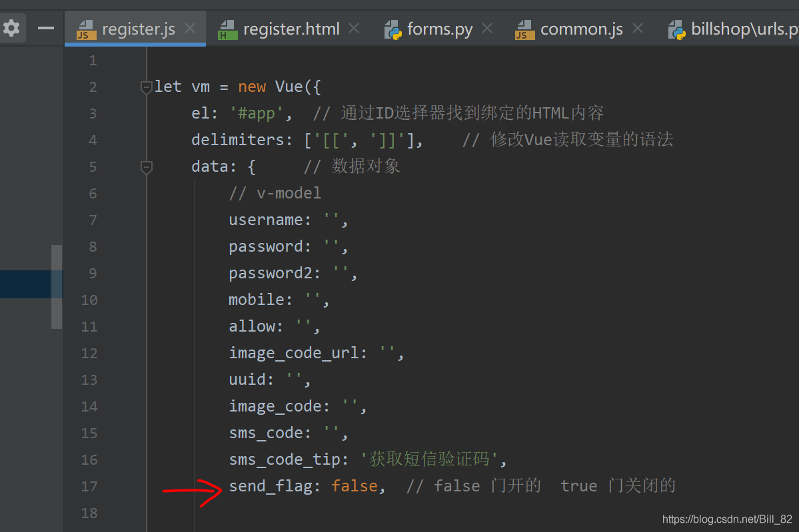Collapse the code fold at line 2
The height and width of the screenshot is (532, 799).
coord(146,88)
